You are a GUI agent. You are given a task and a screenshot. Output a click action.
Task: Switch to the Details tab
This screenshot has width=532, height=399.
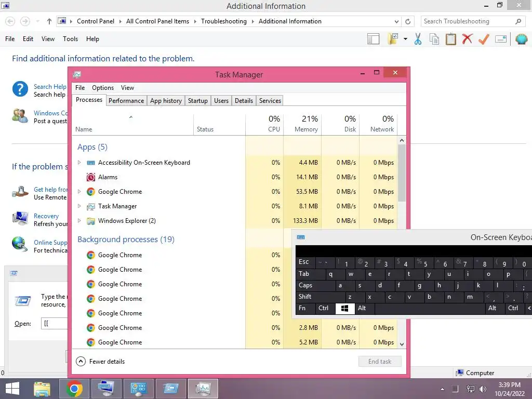click(x=244, y=101)
